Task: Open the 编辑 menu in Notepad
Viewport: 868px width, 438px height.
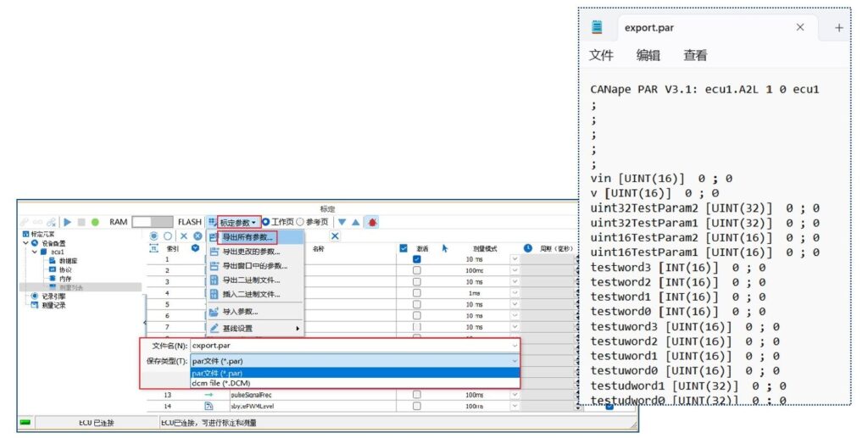Action: [x=648, y=55]
